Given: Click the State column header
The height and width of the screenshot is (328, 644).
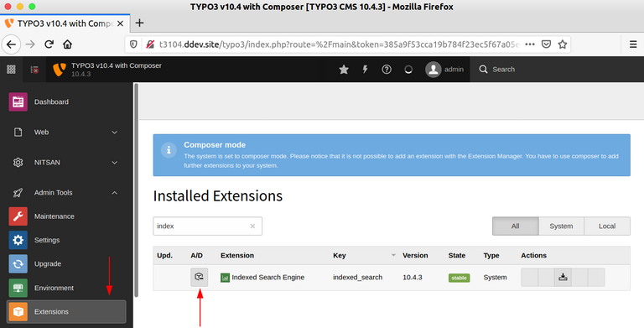Looking at the screenshot, I should [457, 255].
